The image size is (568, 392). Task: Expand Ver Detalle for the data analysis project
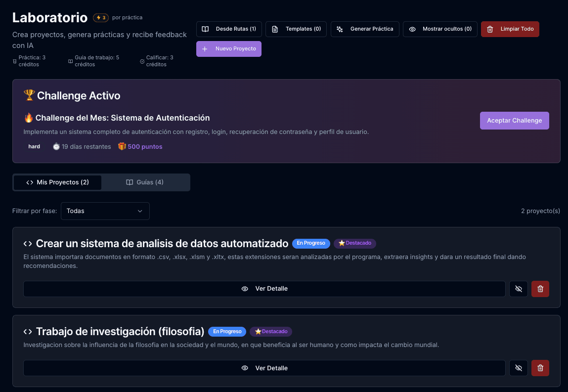[x=264, y=289]
